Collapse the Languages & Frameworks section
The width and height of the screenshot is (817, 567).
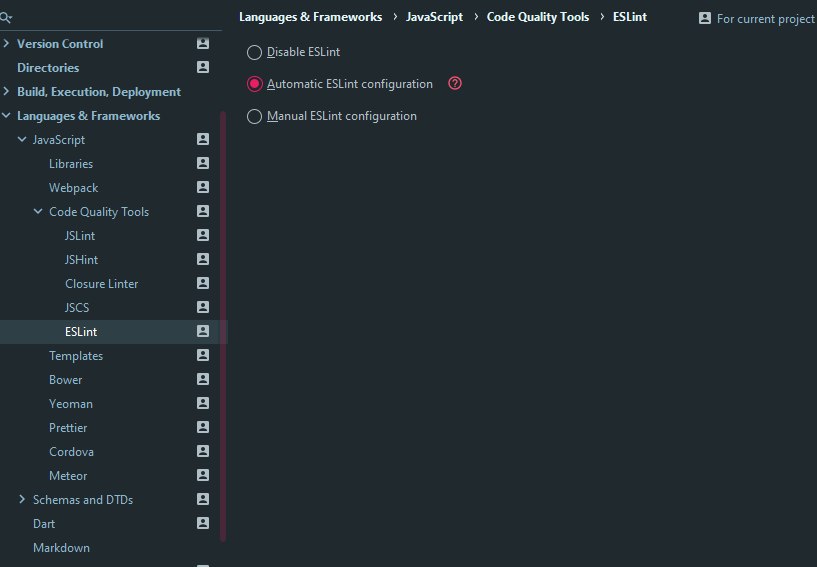[6, 115]
